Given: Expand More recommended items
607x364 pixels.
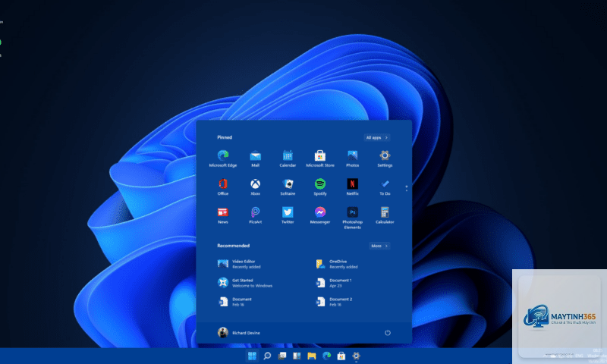Looking at the screenshot, I should tap(379, 246).
